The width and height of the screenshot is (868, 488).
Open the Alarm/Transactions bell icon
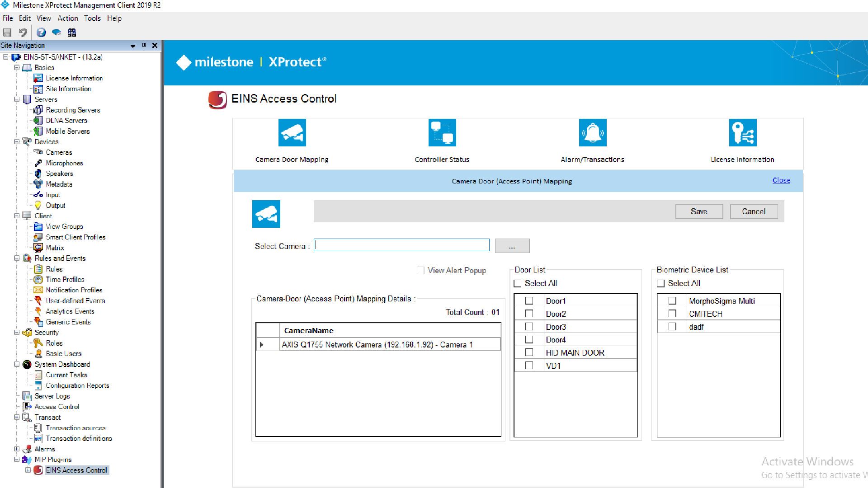pos(593,132)
